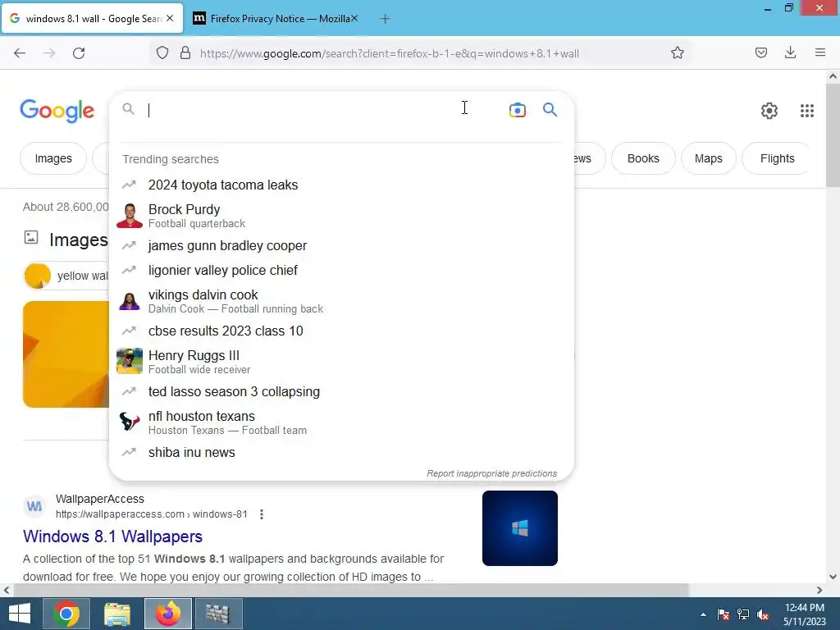Click the padlock site info icon
The width and height of the screenshot is (840, 630).
185,53
